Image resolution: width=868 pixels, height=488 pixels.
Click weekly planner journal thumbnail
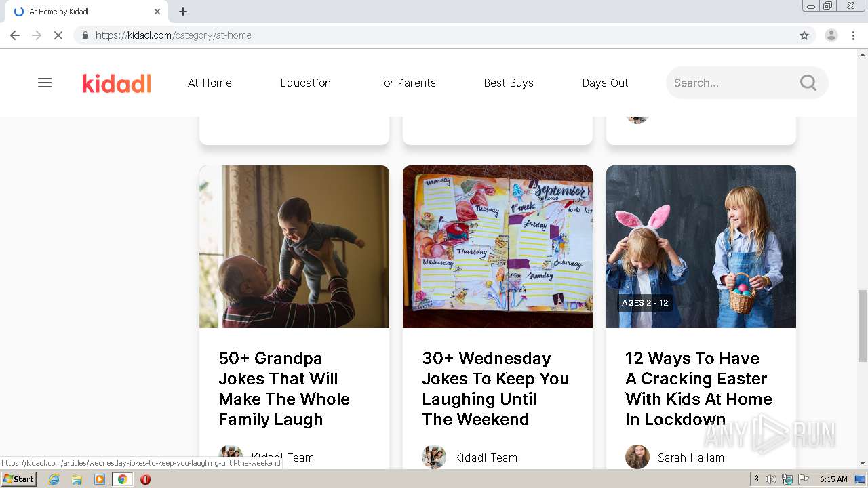[x=498, y=247]
